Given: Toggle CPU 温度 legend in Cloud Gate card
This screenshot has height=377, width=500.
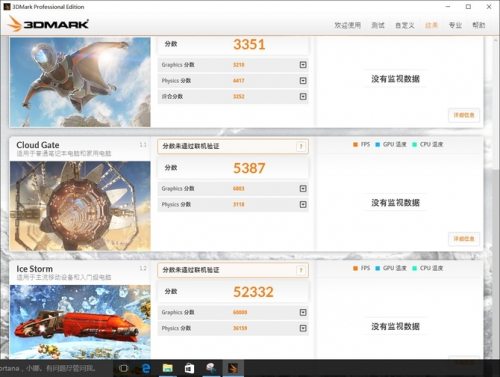Looking at the screenshot, I should coord(428,144).
